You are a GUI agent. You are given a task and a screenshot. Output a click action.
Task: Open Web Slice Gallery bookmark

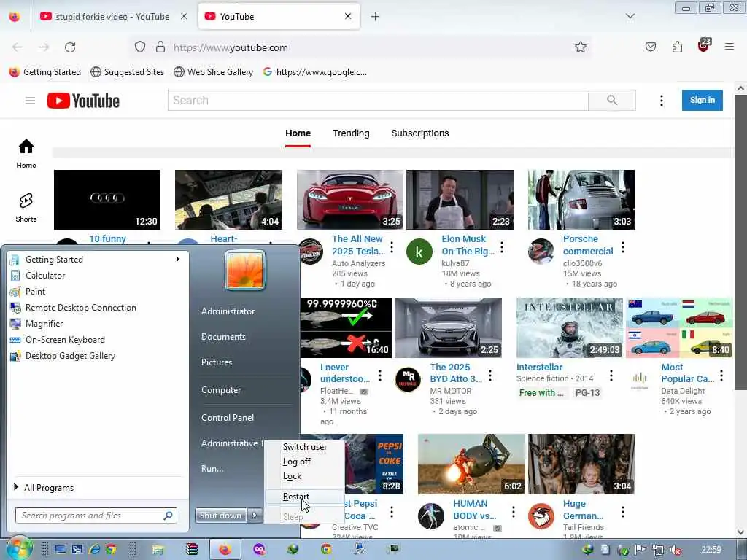214,72
